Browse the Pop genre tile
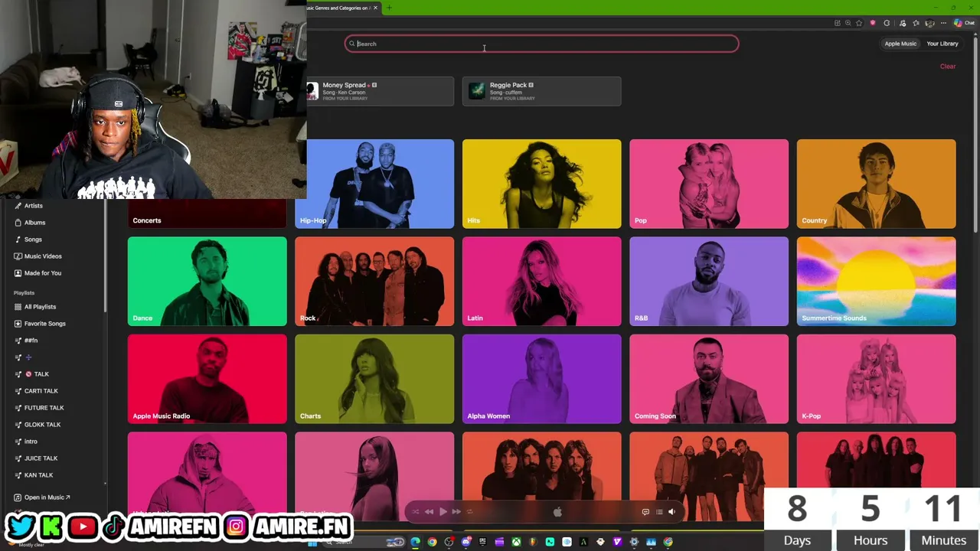Image resolution: width=980 pixels, height=551 pixels. click(x=709, y=184)
